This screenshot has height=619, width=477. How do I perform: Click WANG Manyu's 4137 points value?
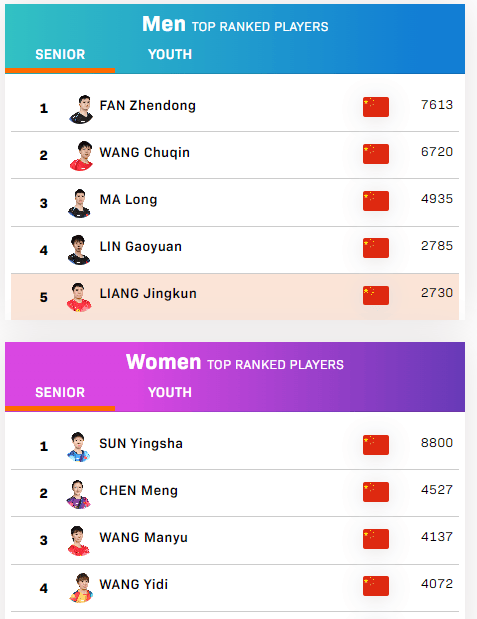[437, 537]
